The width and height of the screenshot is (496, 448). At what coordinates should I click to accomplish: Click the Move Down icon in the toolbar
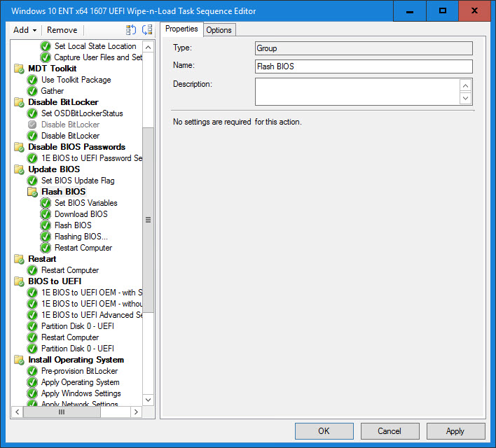tap(146, 30)
